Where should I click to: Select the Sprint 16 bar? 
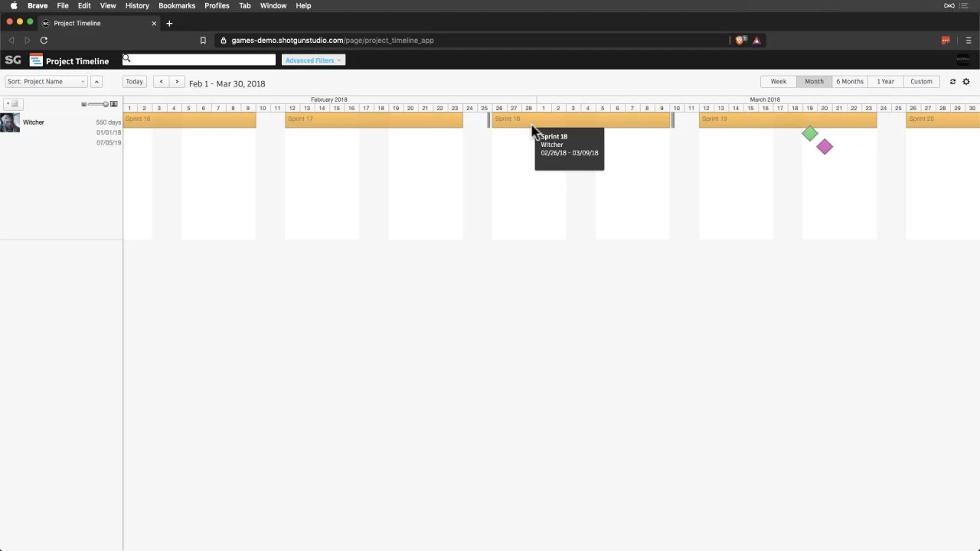(189, 119)
